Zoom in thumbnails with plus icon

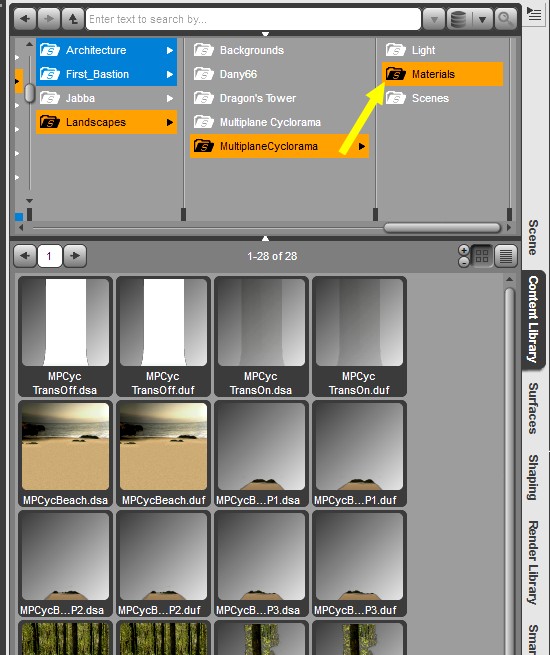click(x=464, y=250)
